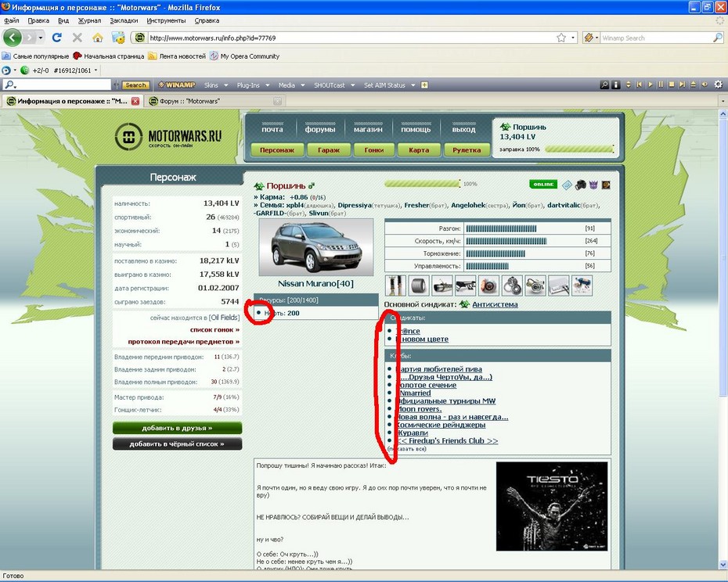This screenshot has width=728, height=582.
Task: Skip to the previous Winamp track
Action: [x=640, y=84]
